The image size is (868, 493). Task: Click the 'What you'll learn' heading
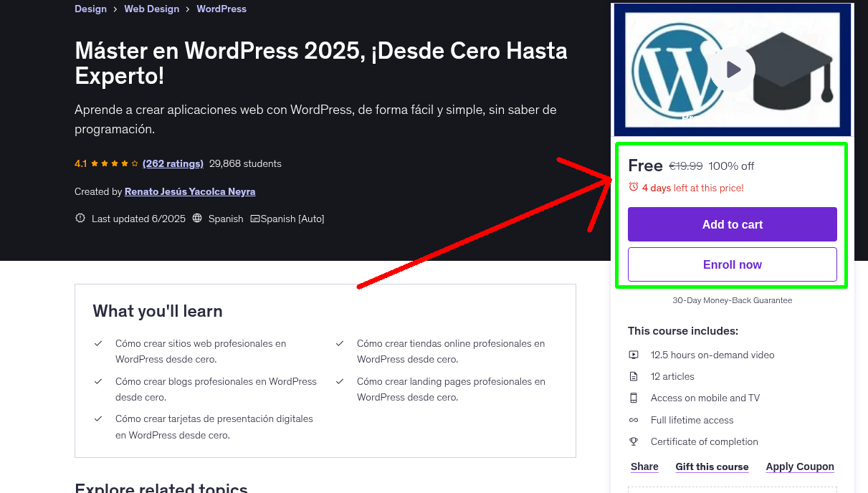pos(158,311)
